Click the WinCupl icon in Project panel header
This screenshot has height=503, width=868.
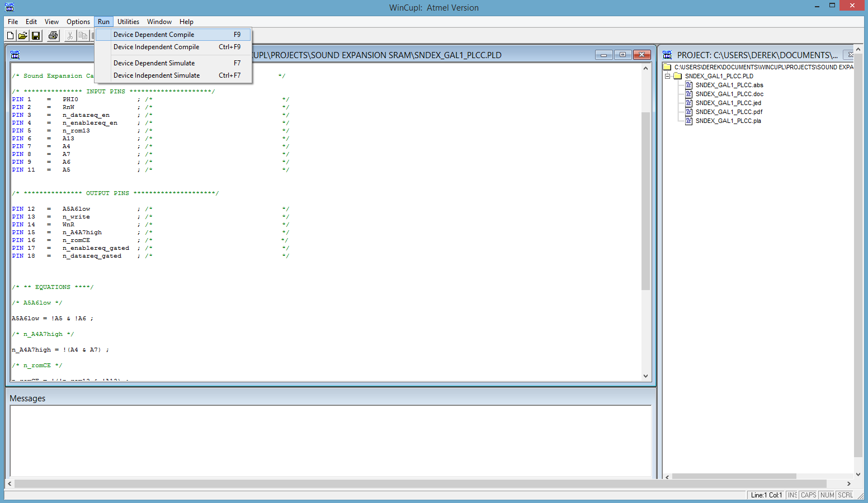click(x=667, y=55)
